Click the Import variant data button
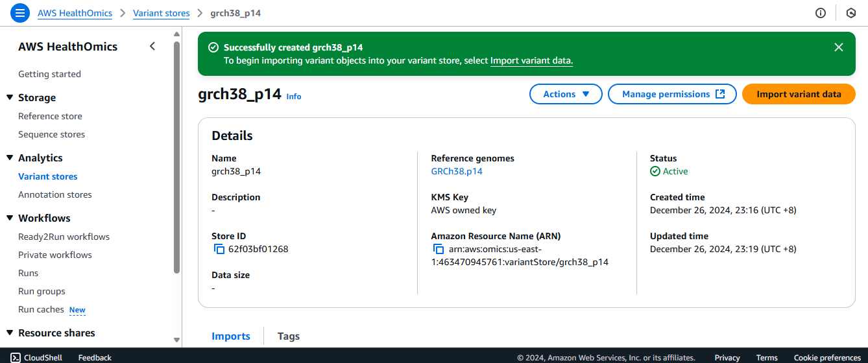This screenshot has width=868, height=363. (x=799, y=94)
